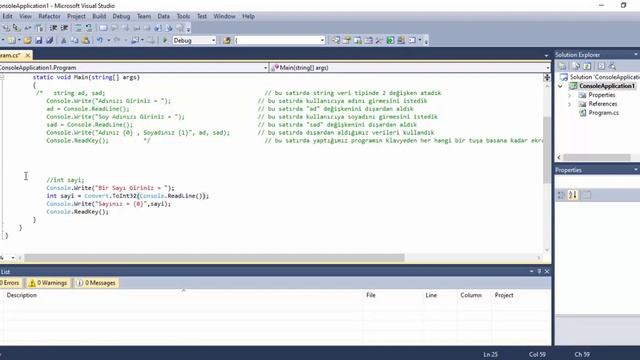Open the Project menu
Image resolution: width=640 pixels, height=360 pixels.
tap(76, 16)
